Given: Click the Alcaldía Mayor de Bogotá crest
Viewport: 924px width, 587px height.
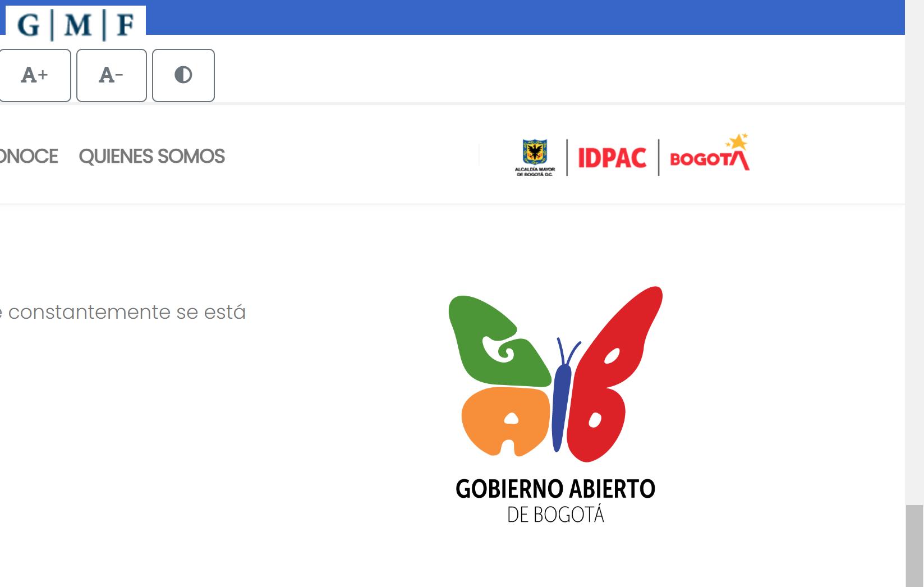Looking at the screenshot, I should tap(535, 158).
